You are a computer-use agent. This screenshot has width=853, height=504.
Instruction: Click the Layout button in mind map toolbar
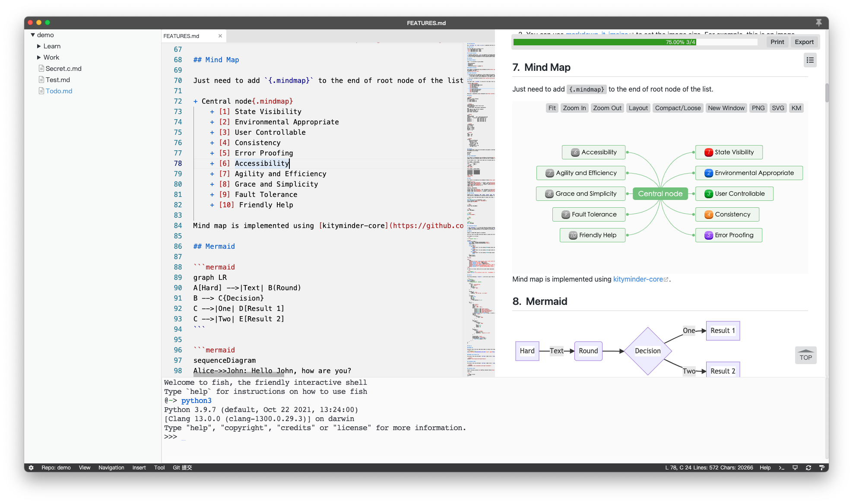tap(637, 108)
